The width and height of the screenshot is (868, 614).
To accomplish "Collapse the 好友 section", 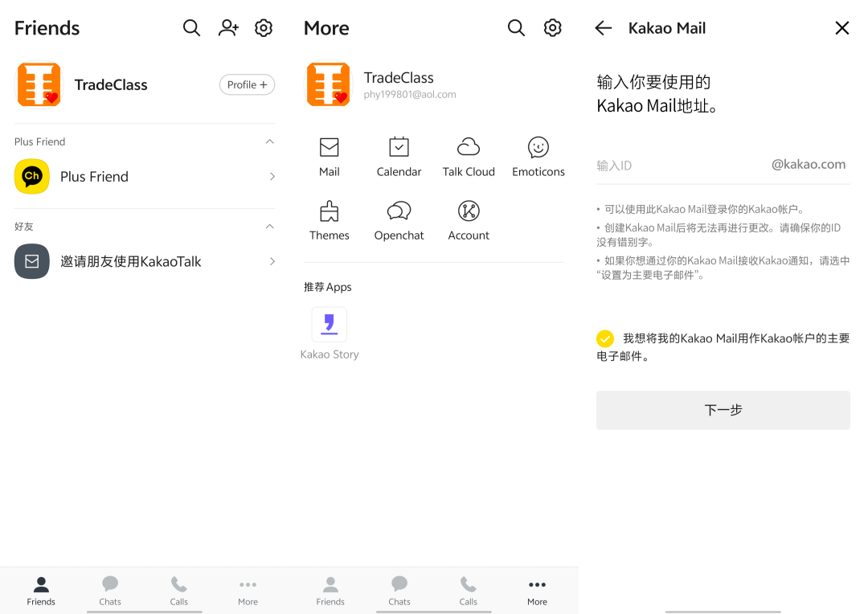I will pyautogui.click(x=269, y=227).
